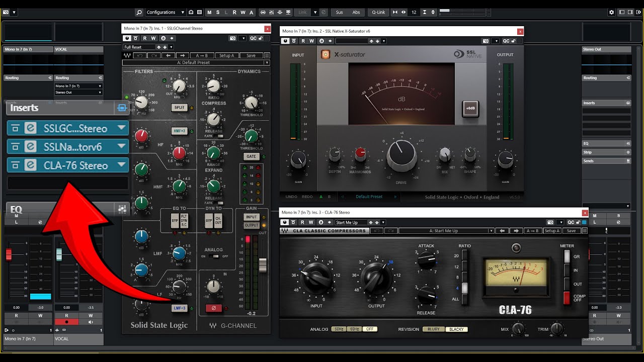
Task: Open the G-Channel Waves hamburger menu
Action: 267,55
